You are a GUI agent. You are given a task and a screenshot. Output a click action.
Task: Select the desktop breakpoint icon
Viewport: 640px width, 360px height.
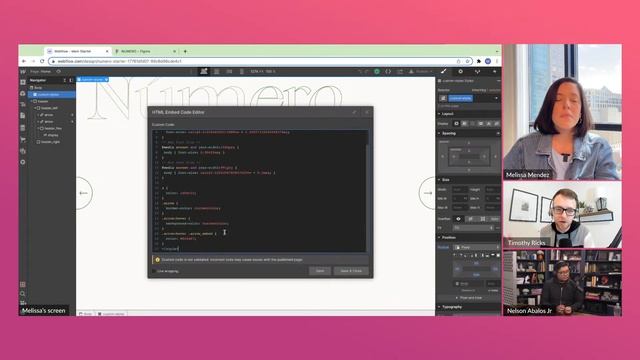(x=204, y=71)
